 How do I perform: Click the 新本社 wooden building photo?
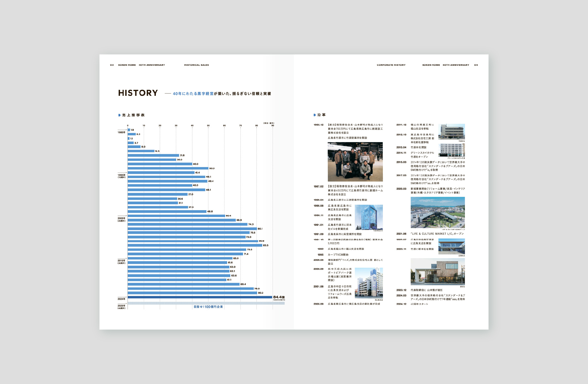(438, 272)
